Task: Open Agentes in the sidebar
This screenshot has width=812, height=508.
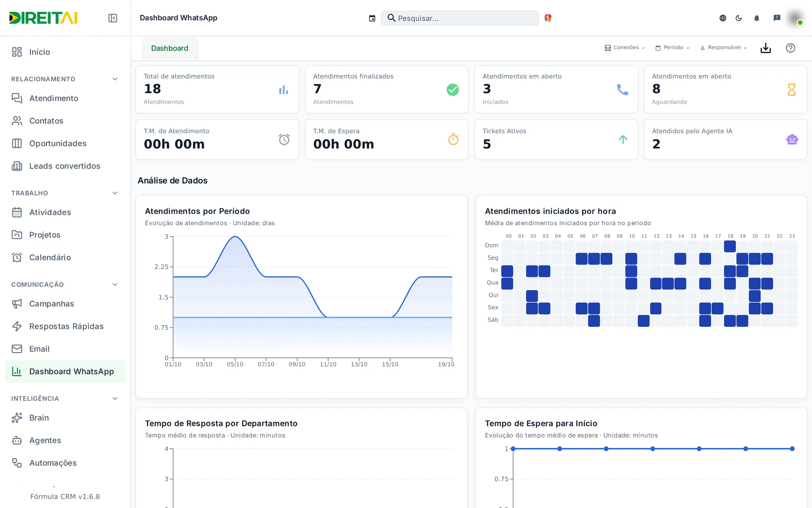Action: 65,441
